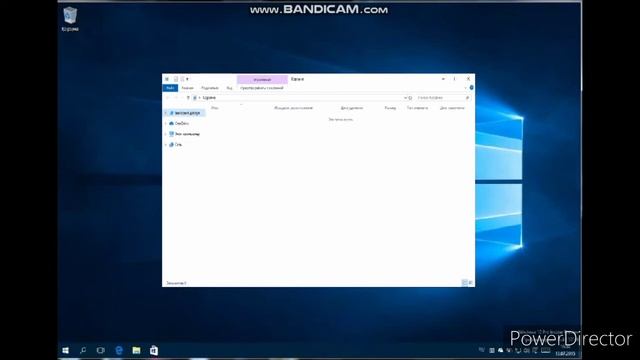This screenshot has height=360, width=640.
Task: Open the Вид (View) ribbon tab
Action: [x=229, y=88]
